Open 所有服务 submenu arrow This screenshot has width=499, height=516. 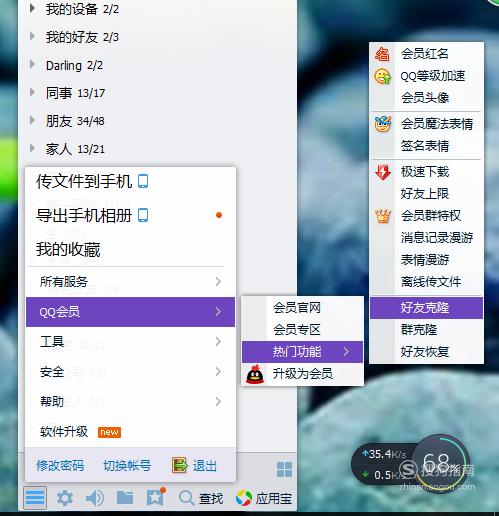click(218, 282)
